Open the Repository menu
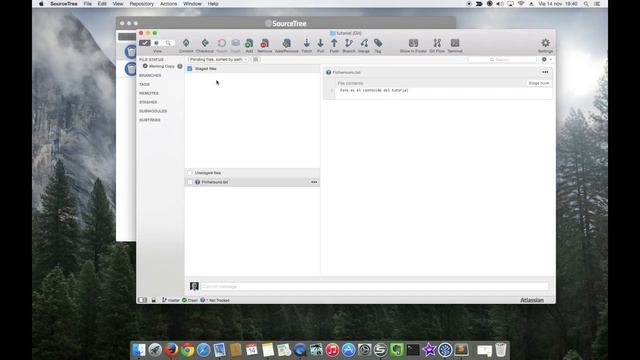Image resolution: width=640 pixels, height=360 pixels. 142,4
